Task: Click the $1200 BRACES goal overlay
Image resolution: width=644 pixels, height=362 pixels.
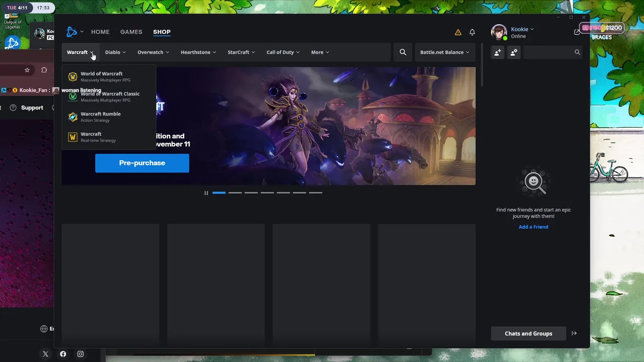Action: tap(602, 32)
